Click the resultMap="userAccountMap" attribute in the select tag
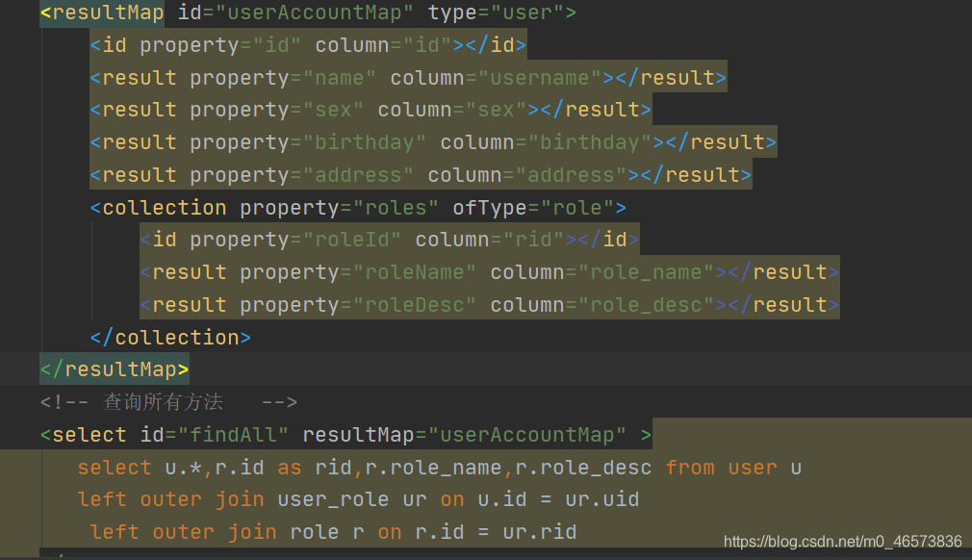 coord(464,435)
